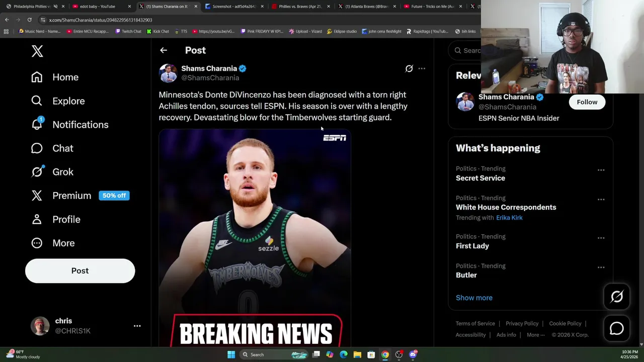Click the white Post button
Image resolution: width=644 pixels, height=362 pixels.
click(80, 271)
